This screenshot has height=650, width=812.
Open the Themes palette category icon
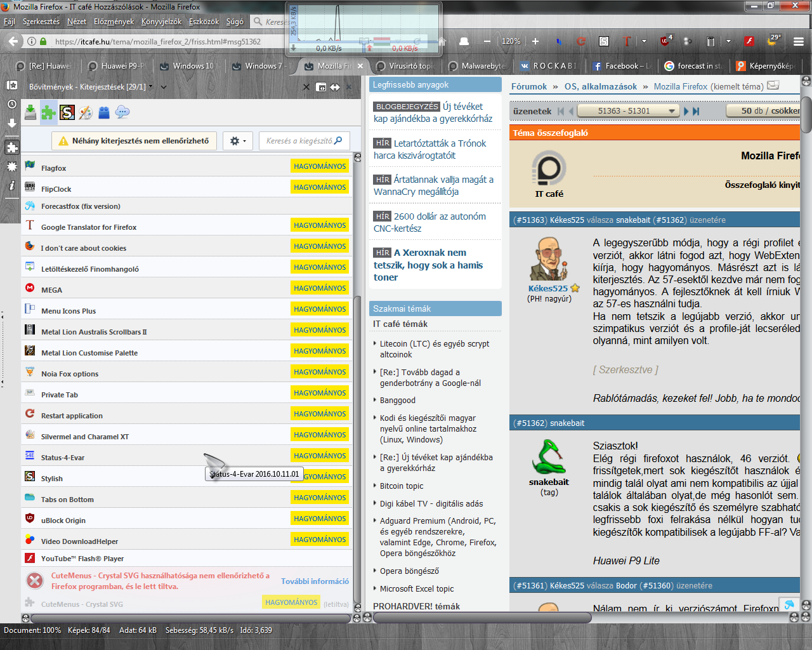pyautogui.click(x=86, y=112)
